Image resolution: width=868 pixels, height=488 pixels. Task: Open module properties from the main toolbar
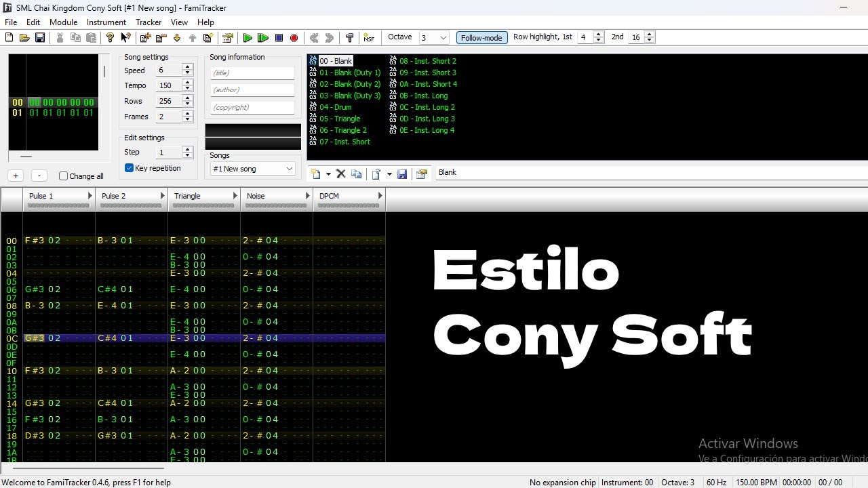(228, 38)
